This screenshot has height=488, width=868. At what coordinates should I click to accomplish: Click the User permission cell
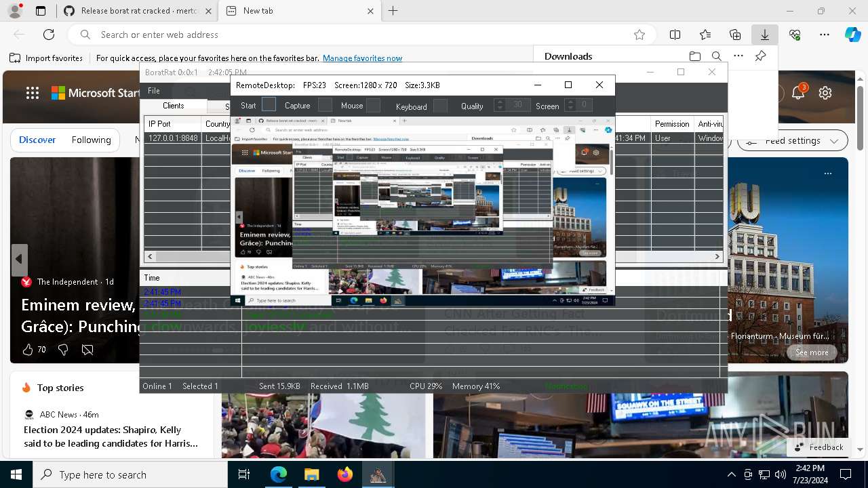(673, 138)
